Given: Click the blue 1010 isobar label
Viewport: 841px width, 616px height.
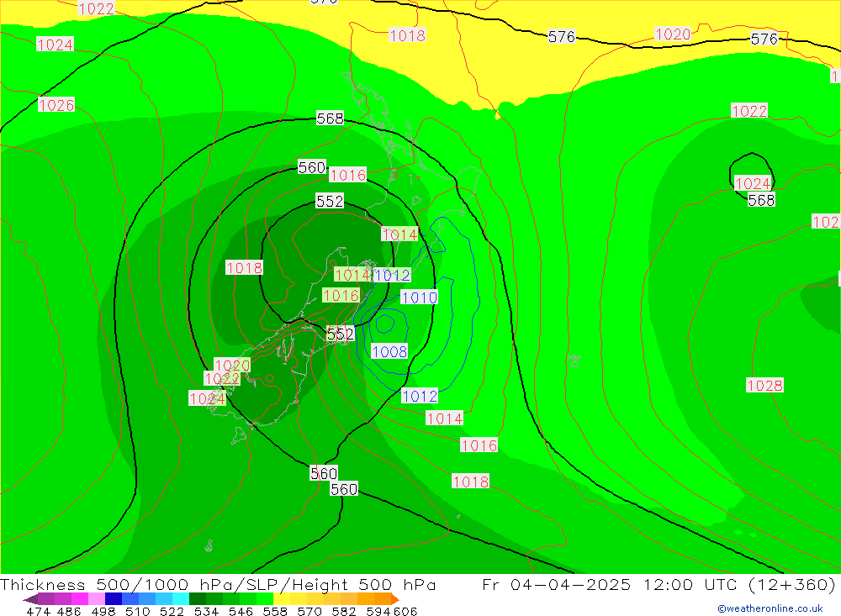Looking at the screenshot, I should (420, 297).
